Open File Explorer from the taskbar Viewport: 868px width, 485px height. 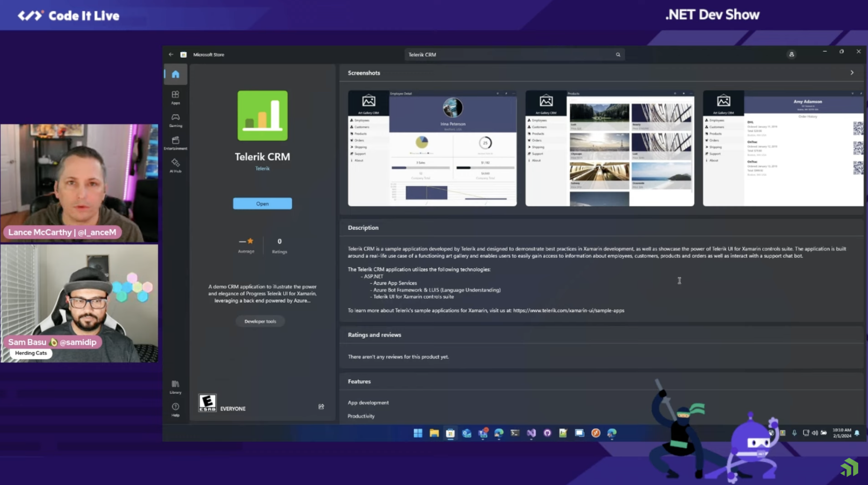point(434,433)
